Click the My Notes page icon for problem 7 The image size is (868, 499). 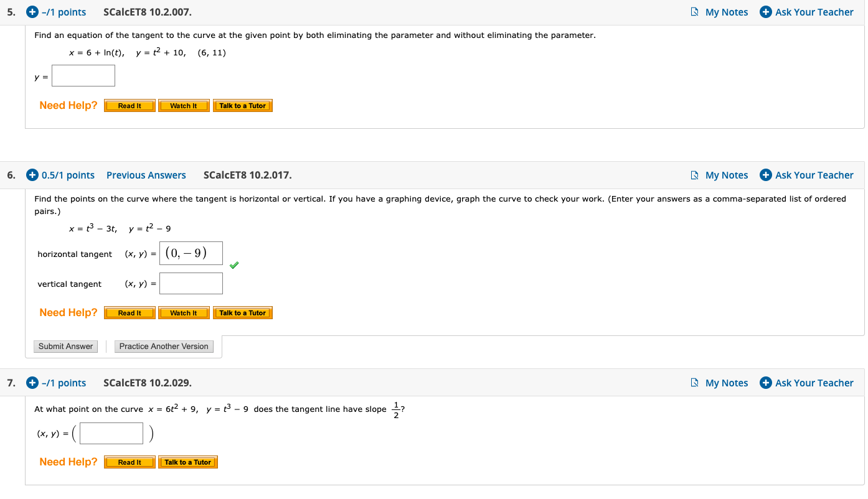695,383
